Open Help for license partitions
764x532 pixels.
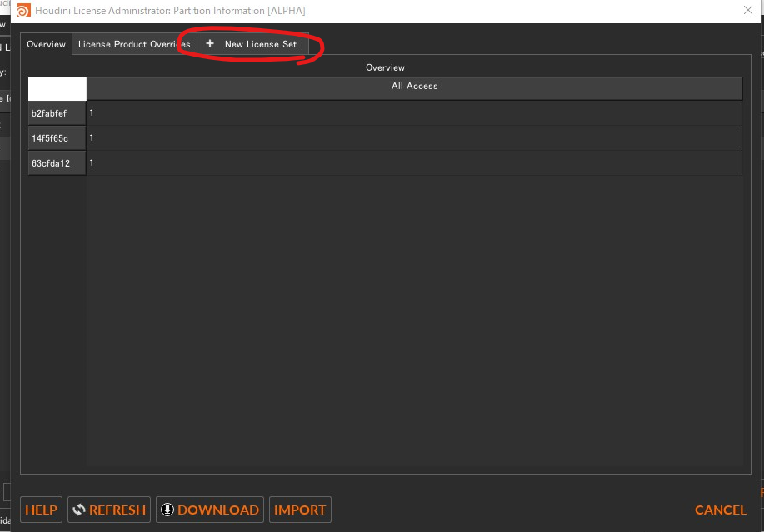(x=42, y=510)
